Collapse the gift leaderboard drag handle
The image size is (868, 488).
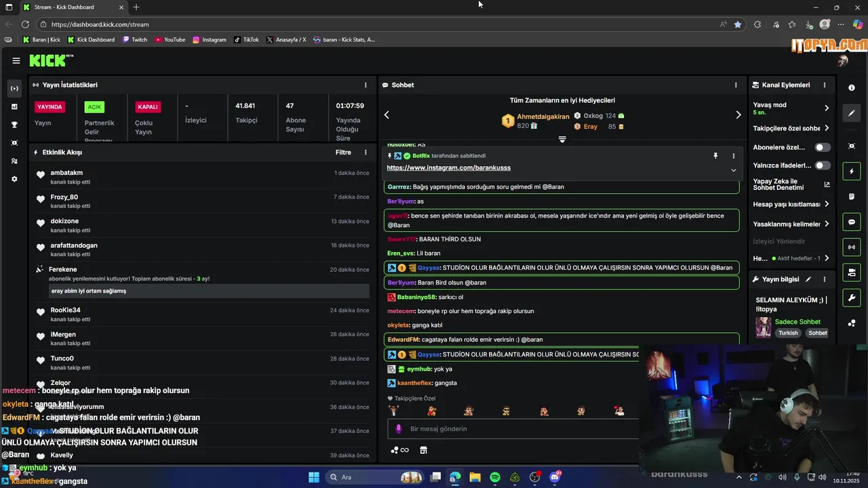click(x=562, y=140)
